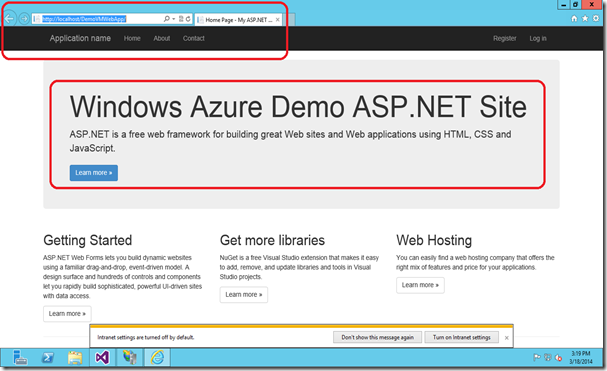Screen dimensions: 607x371
Task: Open the Tools gear icon
Action: 596,18
